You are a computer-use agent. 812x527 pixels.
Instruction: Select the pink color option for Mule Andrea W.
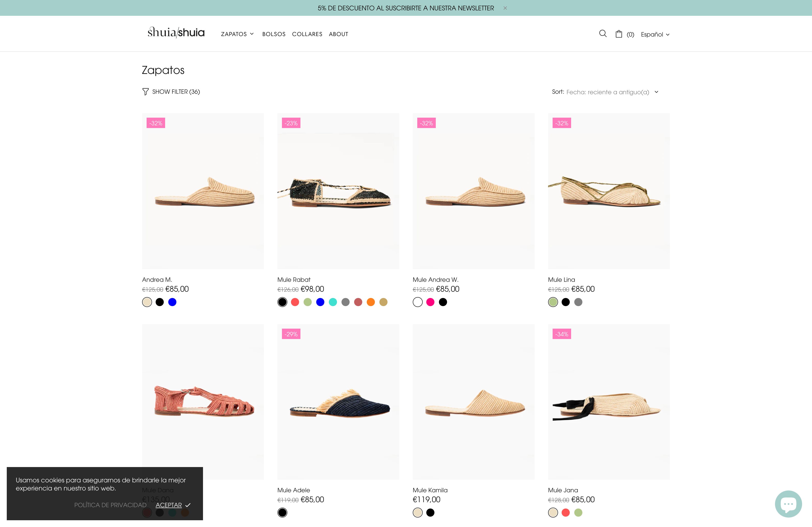click(x=430, y=302)
